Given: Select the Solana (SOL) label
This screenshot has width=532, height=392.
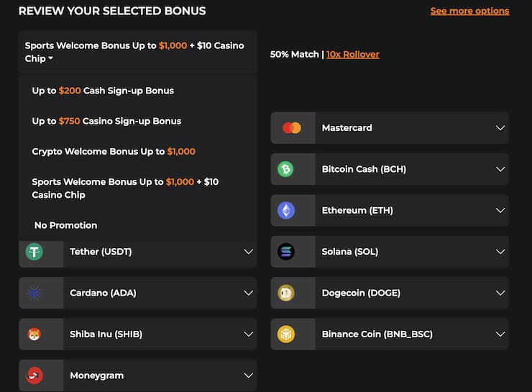Looking at the screenshot, I should [350, 252].
